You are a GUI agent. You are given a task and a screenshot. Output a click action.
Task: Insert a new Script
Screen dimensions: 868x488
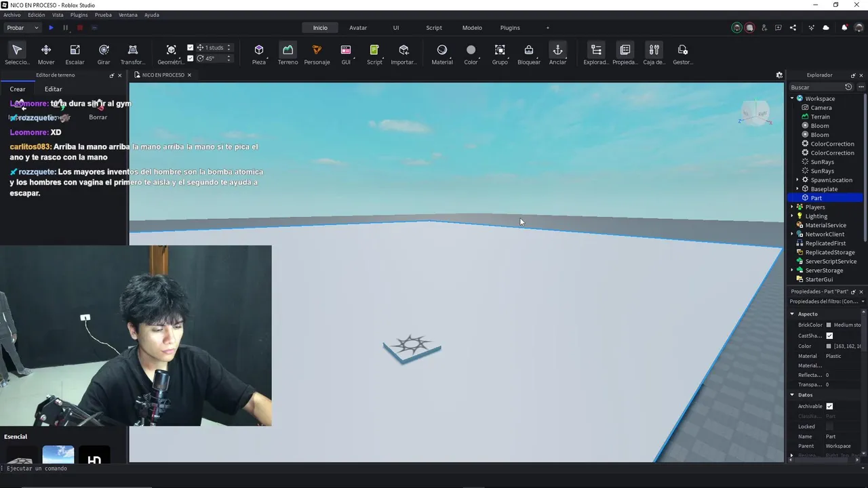pos(374,54)
